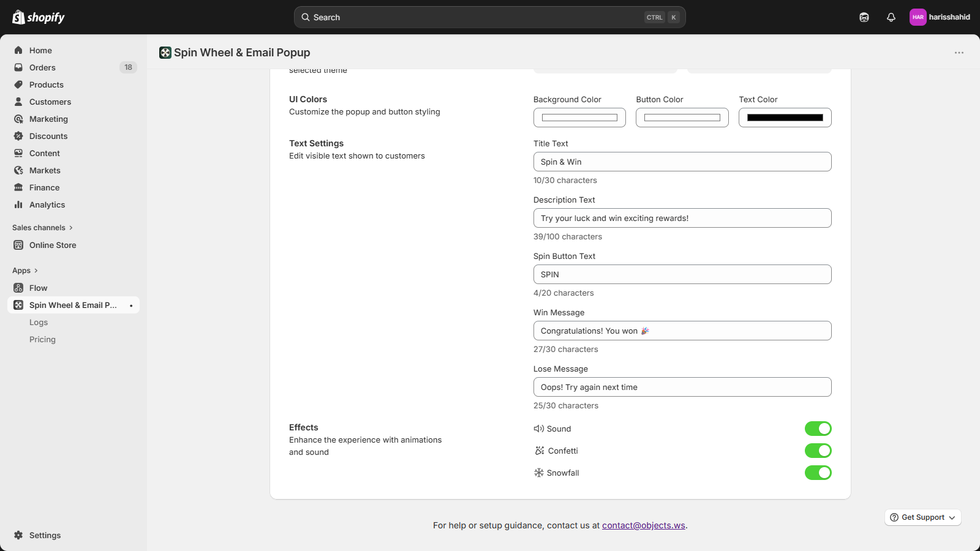
Task: Focus the Lose Message field
Action: (682, 387)
